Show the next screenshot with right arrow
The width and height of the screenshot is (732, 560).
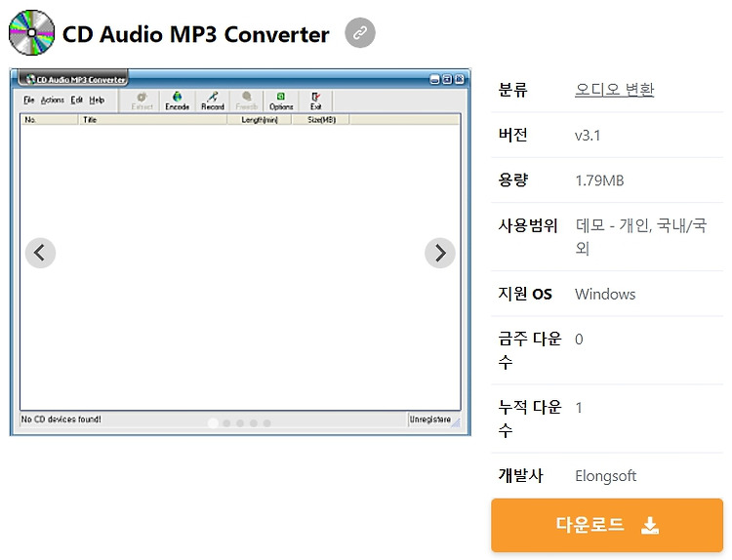point(440,253)
